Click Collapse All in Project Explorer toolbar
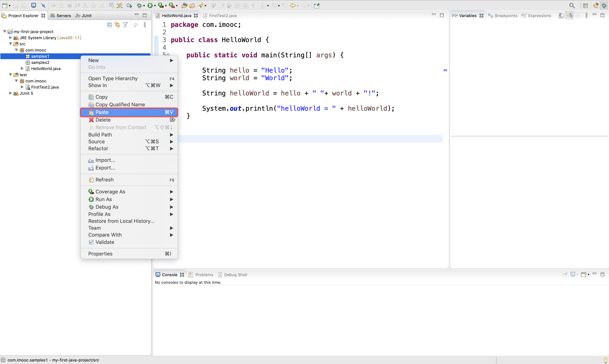Screen dimensions: 609x364 point(110,25)
